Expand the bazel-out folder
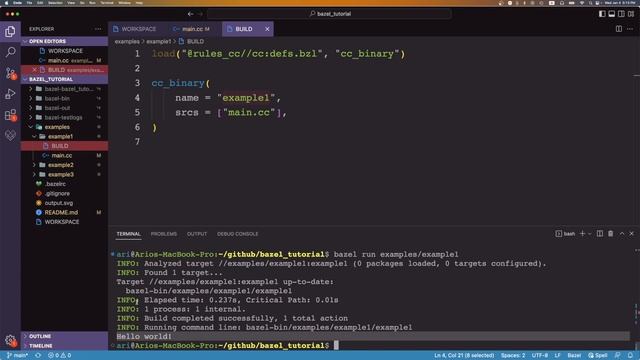 (x=64, y=108)
